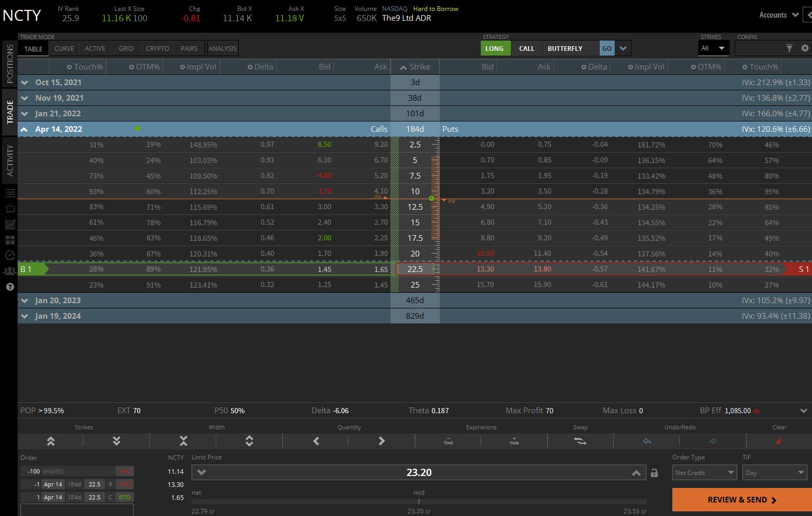Open the Order Type Net Credit dropdown

pyautogui.click(x=705, y=472)
